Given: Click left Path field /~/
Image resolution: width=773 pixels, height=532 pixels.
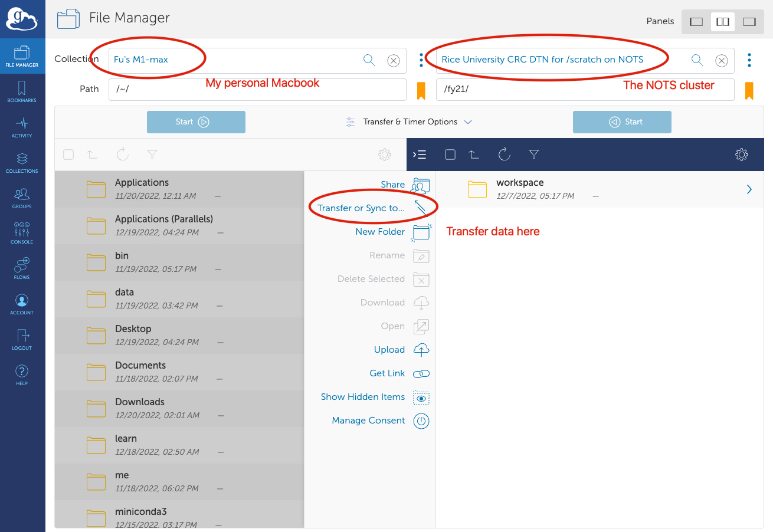Looking at the screenshot, I should (257, 89).
